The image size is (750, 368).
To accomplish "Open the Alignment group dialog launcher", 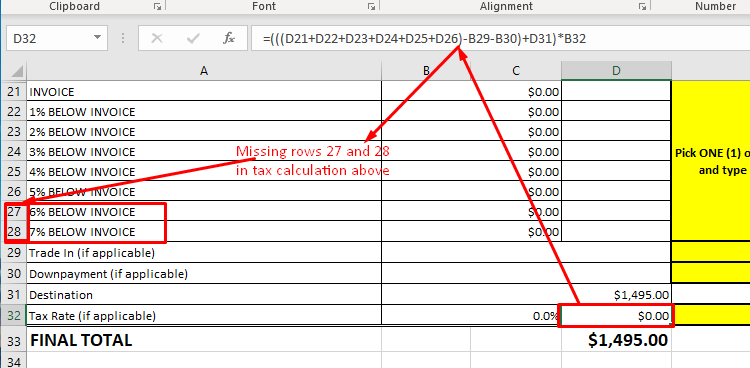I will [x=642, y=6].
